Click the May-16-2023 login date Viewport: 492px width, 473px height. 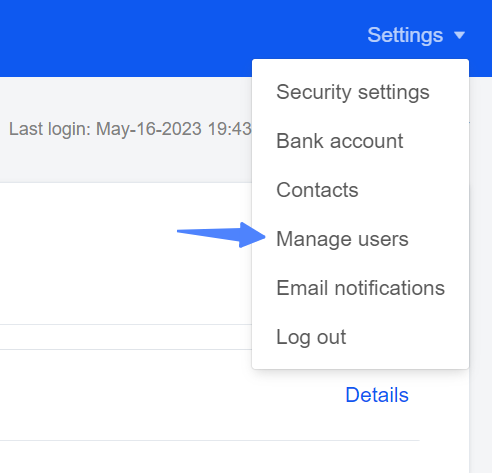coord(149,129)
